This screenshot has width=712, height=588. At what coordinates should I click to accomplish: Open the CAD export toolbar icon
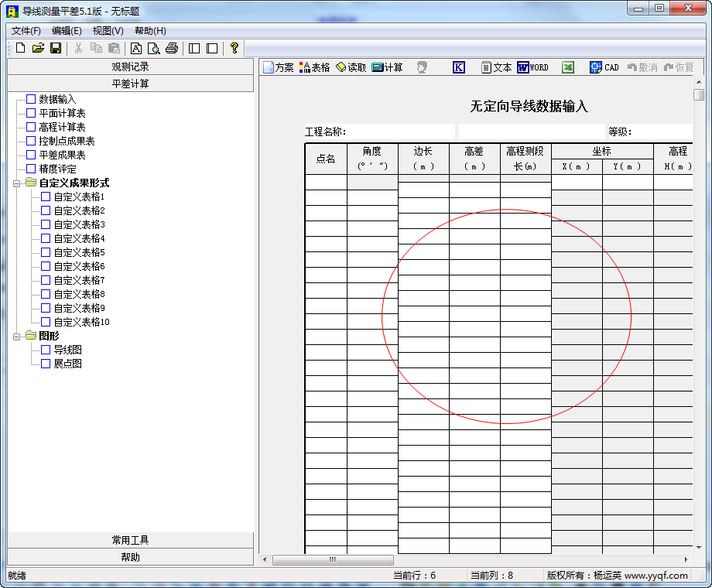pyautogui.click(x=604, y=67)
